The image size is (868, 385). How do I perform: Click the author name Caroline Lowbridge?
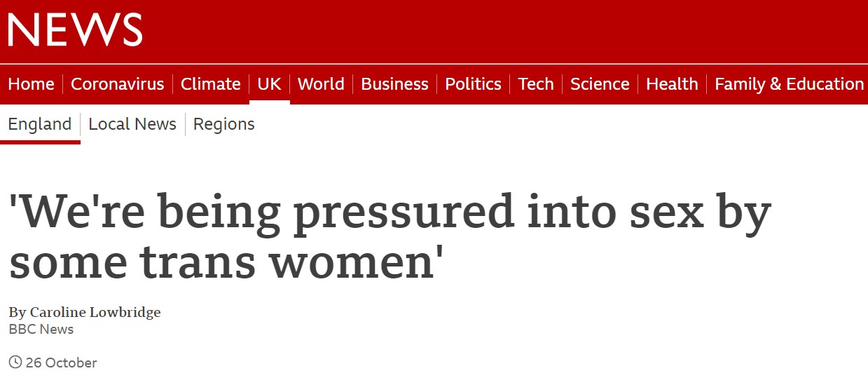pyautogui.click(x=95, y=313)
